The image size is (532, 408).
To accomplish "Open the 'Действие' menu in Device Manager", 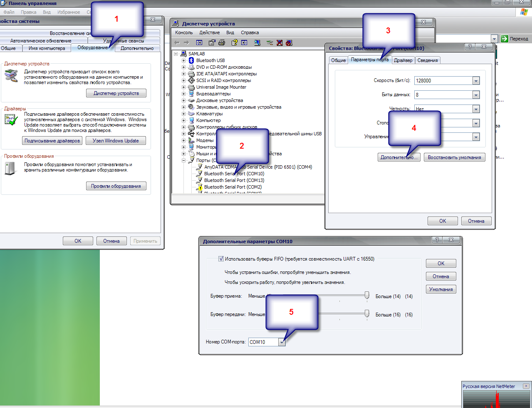I will pos(209,32).
